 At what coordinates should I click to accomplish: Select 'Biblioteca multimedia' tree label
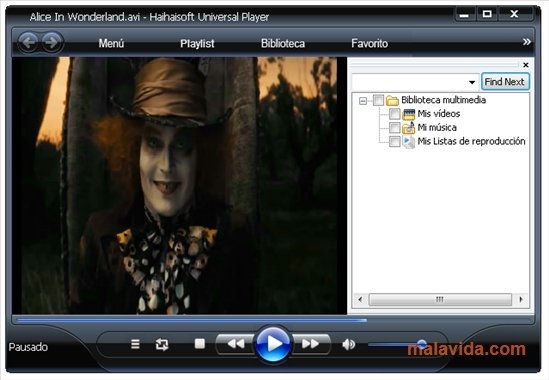[x=444, y=100]
